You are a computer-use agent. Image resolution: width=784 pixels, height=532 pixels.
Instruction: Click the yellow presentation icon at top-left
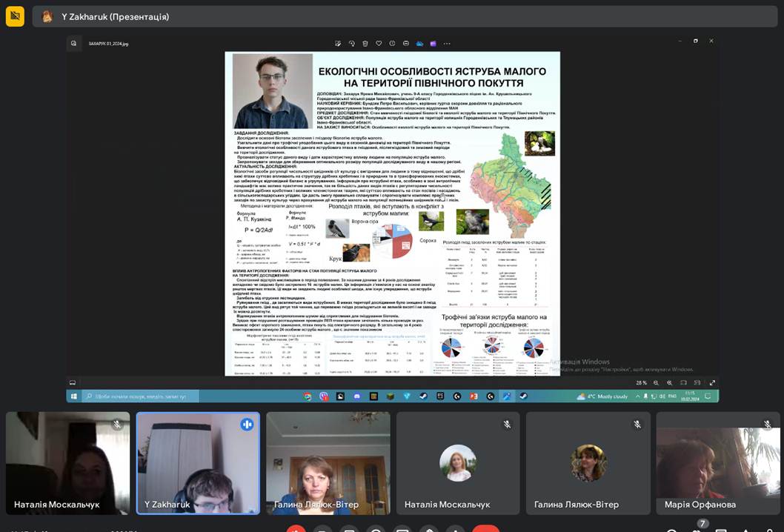pyautogui.click(x=15, y=16)
